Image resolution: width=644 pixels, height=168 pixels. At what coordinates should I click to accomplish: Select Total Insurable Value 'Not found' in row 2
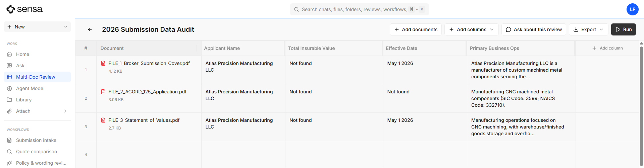pyautogui.click(x=334, y=98)
